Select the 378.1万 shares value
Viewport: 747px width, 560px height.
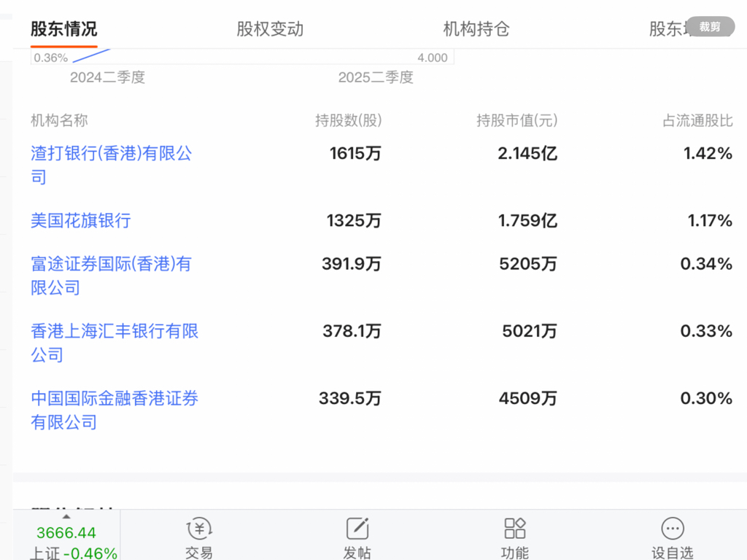[x=352, y=331]
